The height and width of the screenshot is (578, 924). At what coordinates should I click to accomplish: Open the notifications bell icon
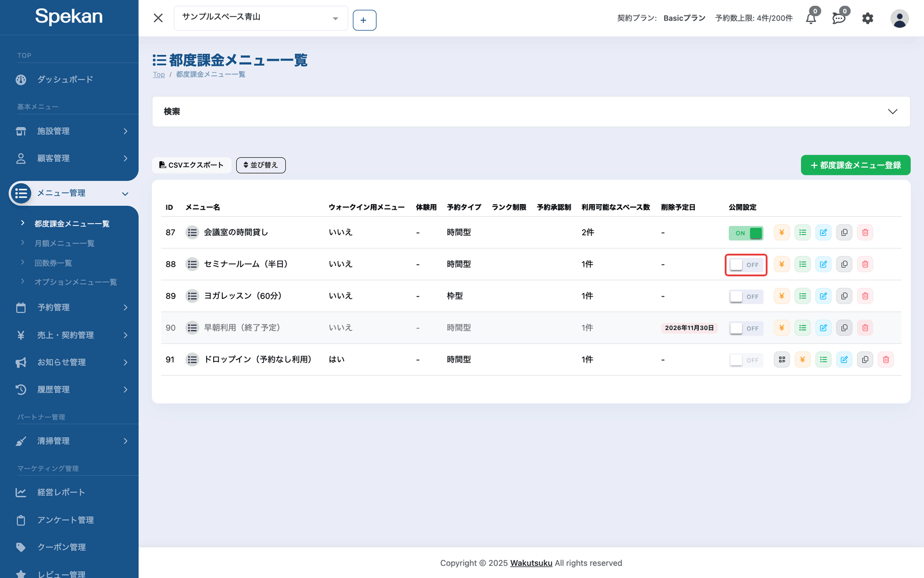[x=811, y=18]
